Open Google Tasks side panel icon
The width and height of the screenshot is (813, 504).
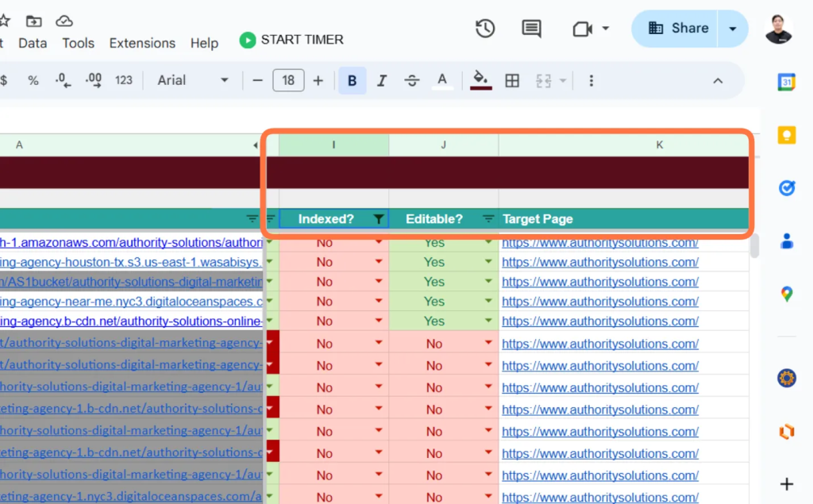(787, 187)
